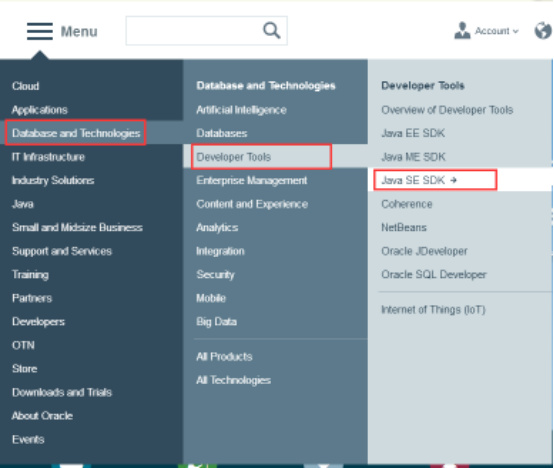Open Downloads and Trials entry
The height and width of the screenshot is (468, 554).
(x=62, y=392)
